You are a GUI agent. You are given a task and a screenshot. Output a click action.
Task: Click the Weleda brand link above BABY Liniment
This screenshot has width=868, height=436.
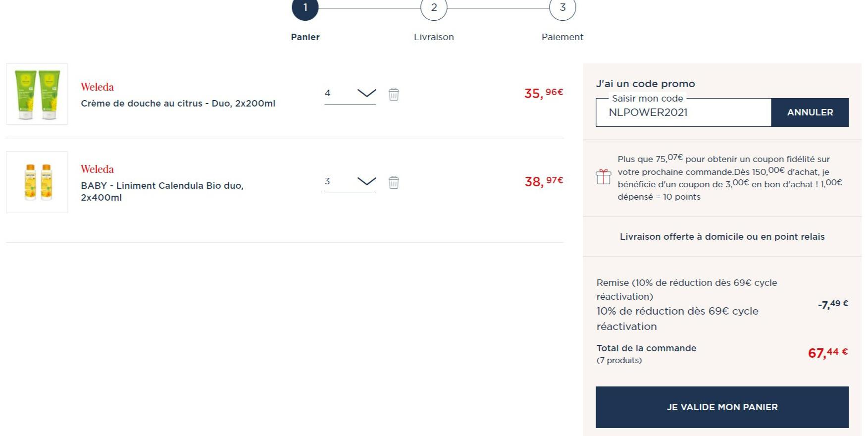coord(97,169)
